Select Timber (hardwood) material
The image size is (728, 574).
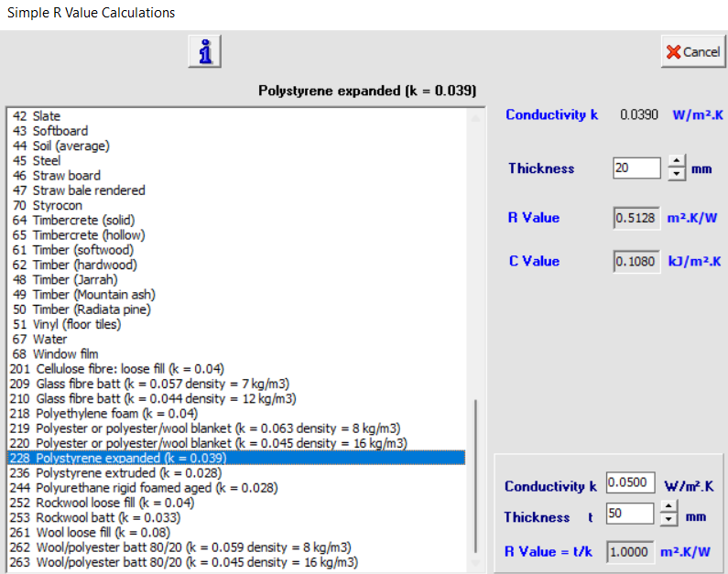click(x=84, y=265)
